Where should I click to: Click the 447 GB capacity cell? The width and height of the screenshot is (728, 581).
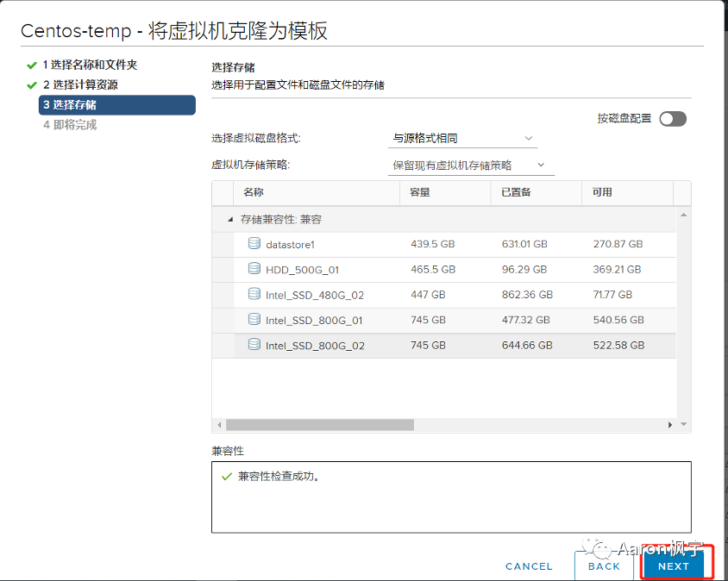point(428,295)
